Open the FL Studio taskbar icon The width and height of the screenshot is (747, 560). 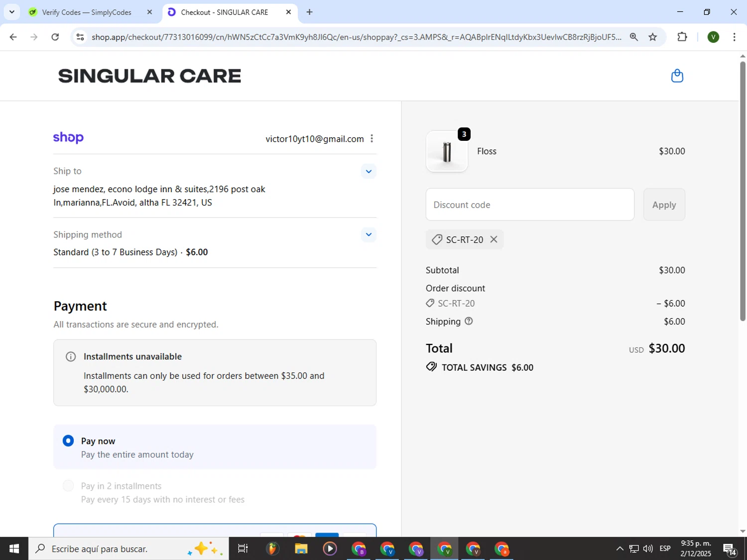pyautogui.click(x=272, y=549)
